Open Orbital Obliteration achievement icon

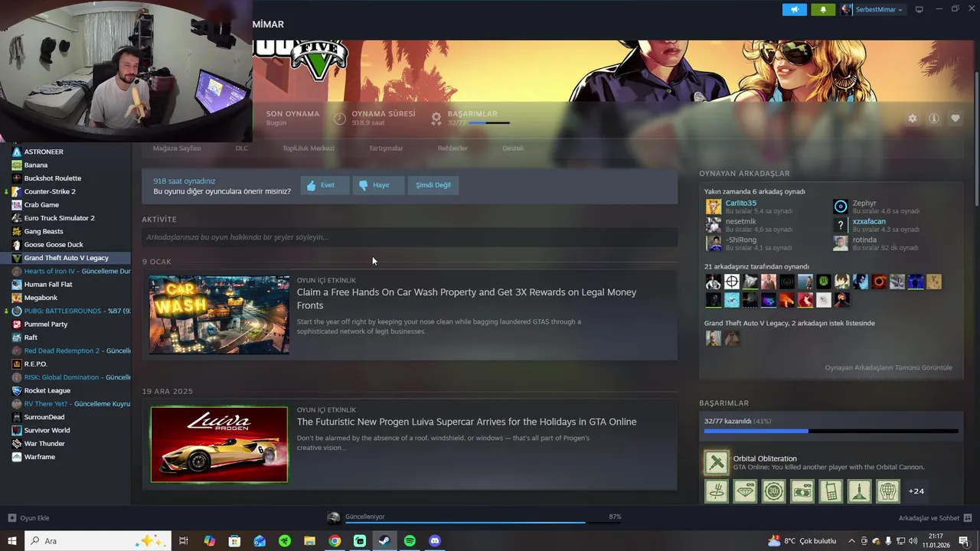click(717, 462)
